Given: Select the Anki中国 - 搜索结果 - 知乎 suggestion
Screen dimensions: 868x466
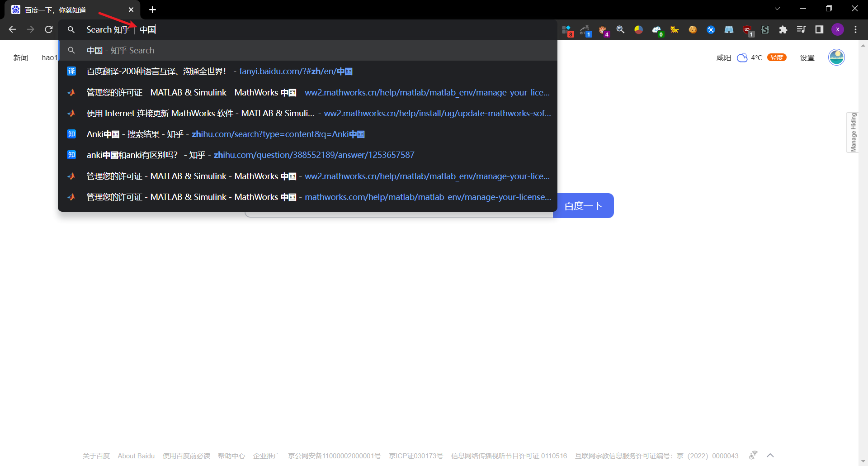Looking at the screenshot, I should click(x=307, y=134).
